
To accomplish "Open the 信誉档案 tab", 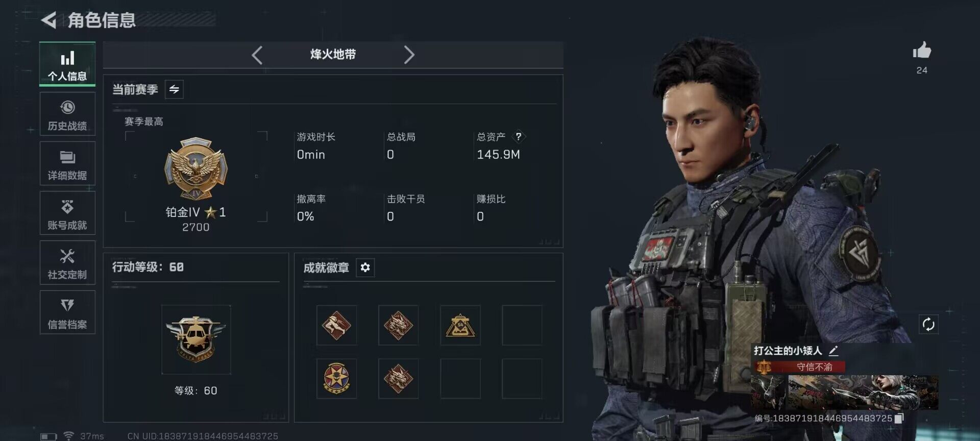I will [67, 312].
